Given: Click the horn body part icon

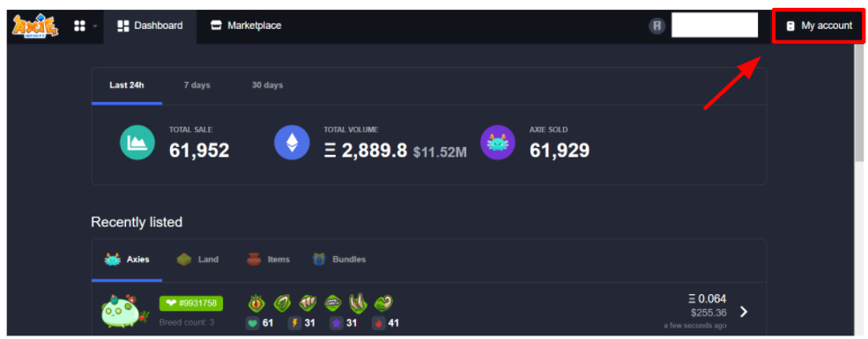Looking at the screenshot, I should pyautogui.click(x=358, y=303).
